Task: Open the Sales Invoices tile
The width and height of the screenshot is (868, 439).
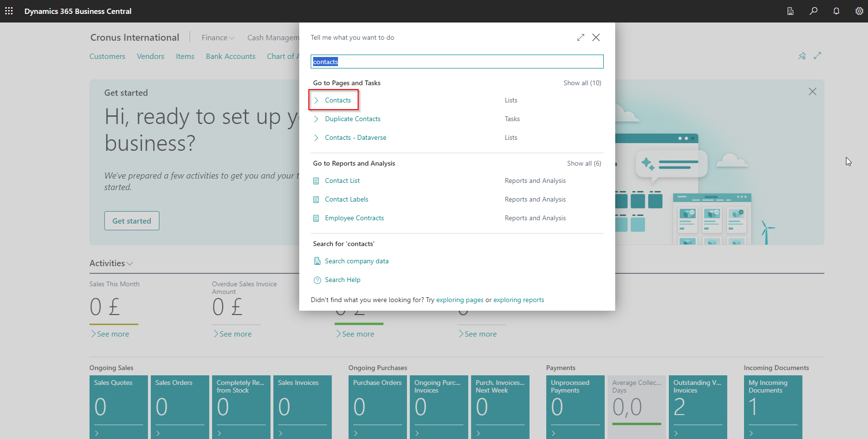Action: click(x=303, y=407)
